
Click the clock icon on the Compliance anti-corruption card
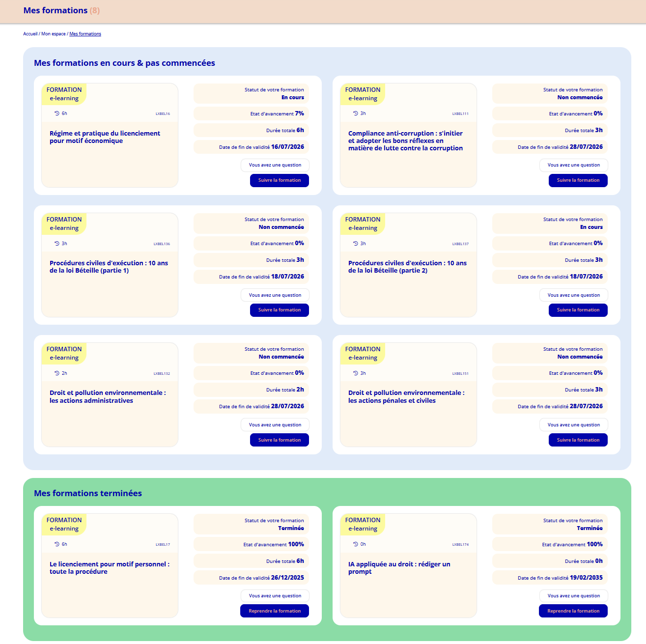point(356,113)
